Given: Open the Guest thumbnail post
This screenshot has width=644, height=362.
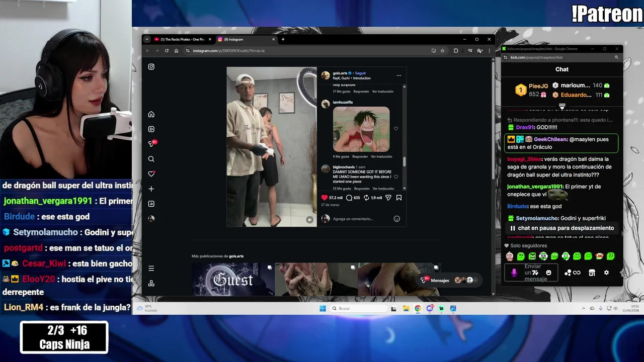Looking at the screenshot, I should point(233,280).
